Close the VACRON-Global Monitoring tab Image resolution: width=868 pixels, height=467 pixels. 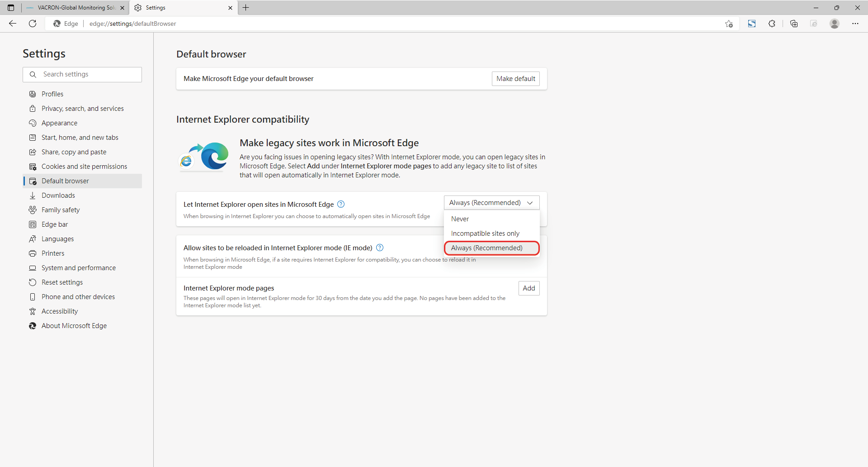(122, 8)
